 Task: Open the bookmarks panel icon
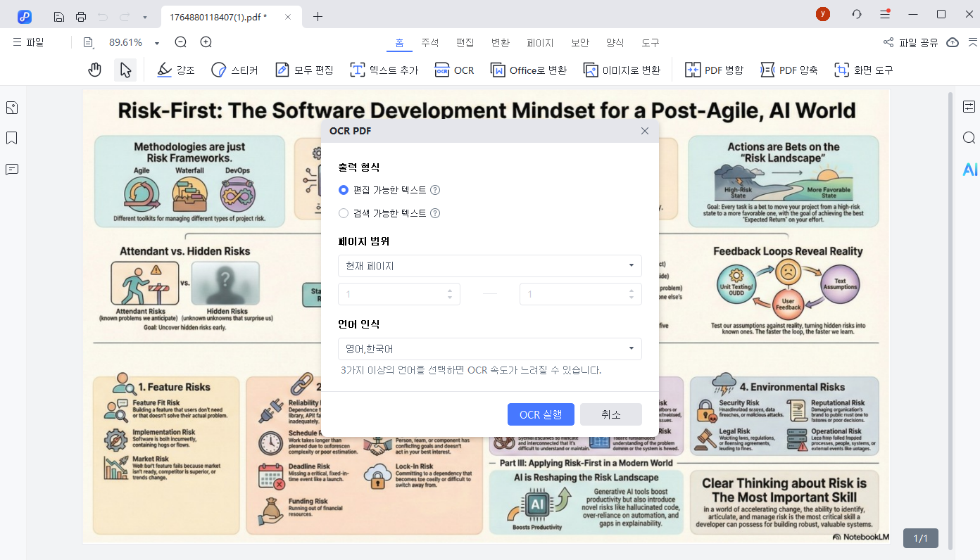(x=12, y=138)
